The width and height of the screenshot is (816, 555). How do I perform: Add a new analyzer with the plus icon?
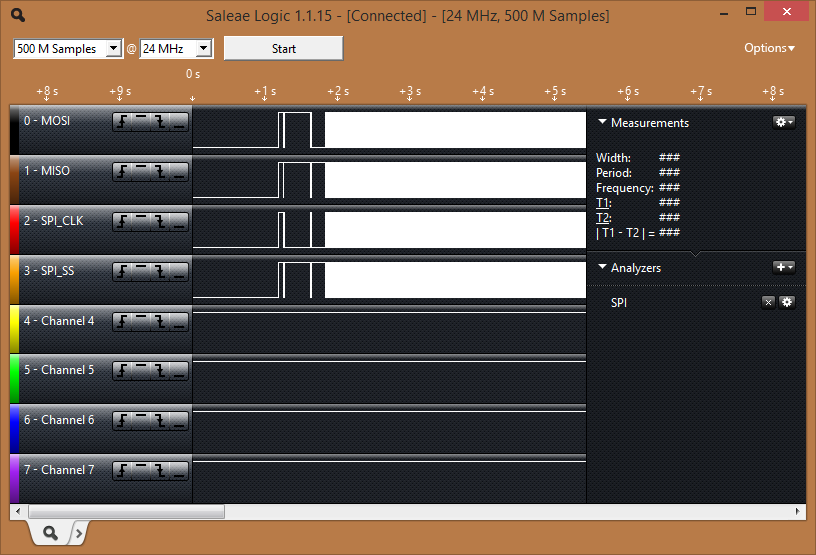tap(784, 267)
